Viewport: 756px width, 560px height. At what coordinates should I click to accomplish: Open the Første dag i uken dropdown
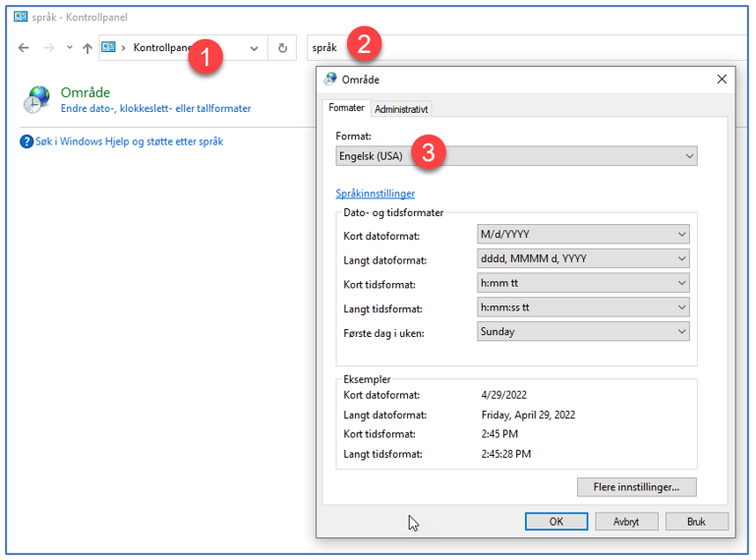click(x=583, y=331)
